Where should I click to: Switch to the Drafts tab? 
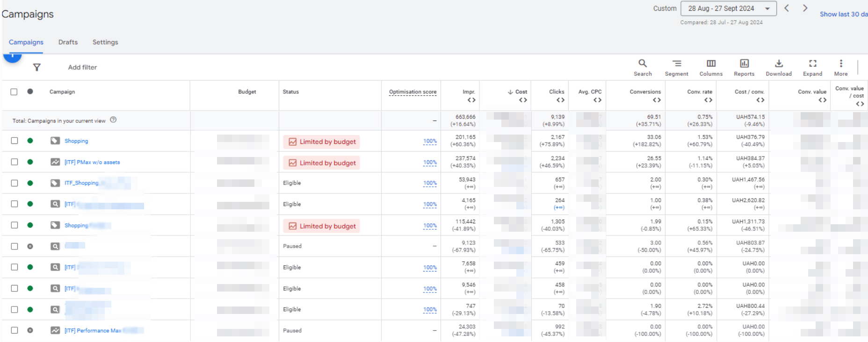pos(68,42)
